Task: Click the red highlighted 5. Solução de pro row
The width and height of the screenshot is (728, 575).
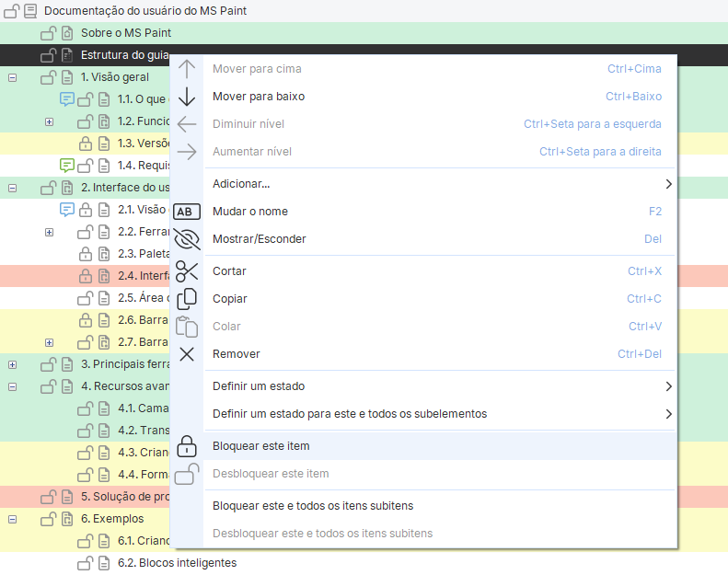Action: pos(124,497)
